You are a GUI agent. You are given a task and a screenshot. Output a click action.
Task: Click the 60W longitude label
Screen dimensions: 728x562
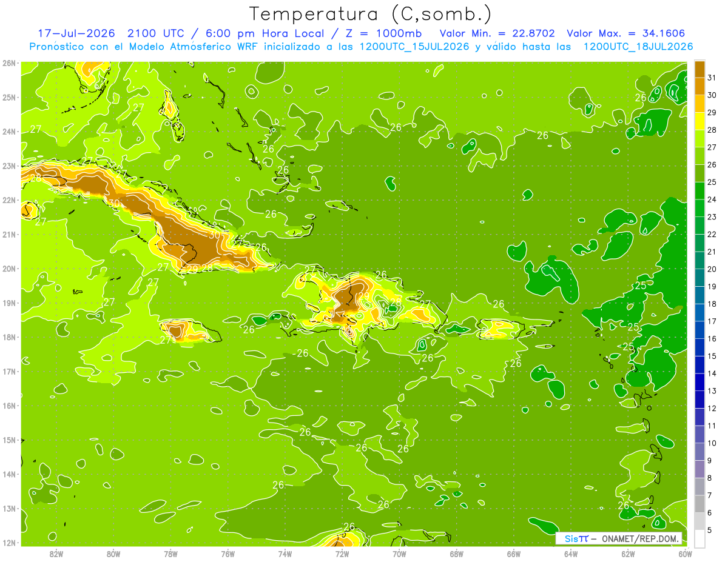coord(685,554)
